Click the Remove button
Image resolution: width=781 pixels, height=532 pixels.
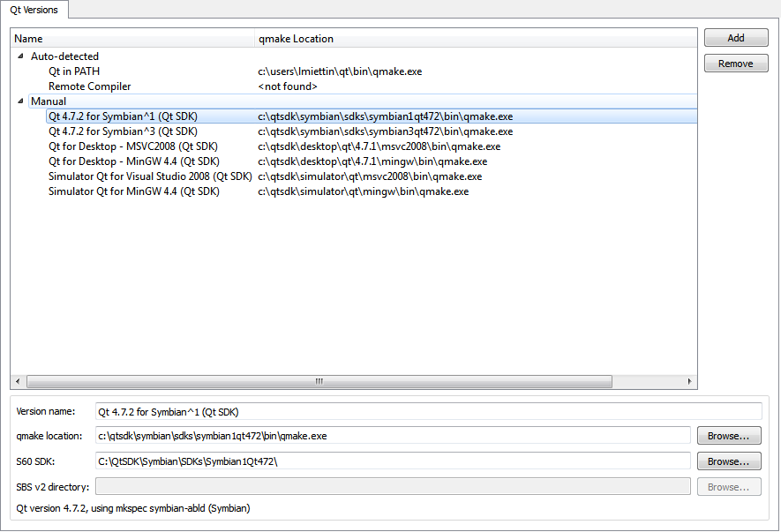pyautogui.click(x=736, y=64)
